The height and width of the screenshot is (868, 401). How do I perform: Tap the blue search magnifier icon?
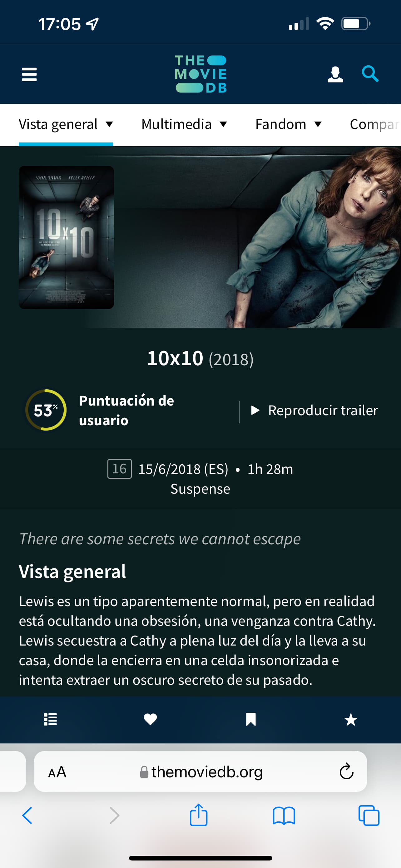(x=370, y=74)
